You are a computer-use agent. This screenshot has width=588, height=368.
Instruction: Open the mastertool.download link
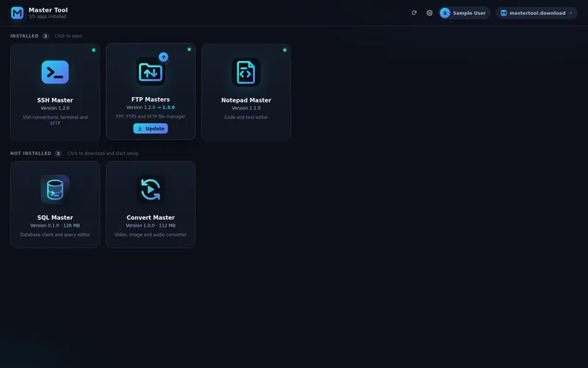click(537, 13)
